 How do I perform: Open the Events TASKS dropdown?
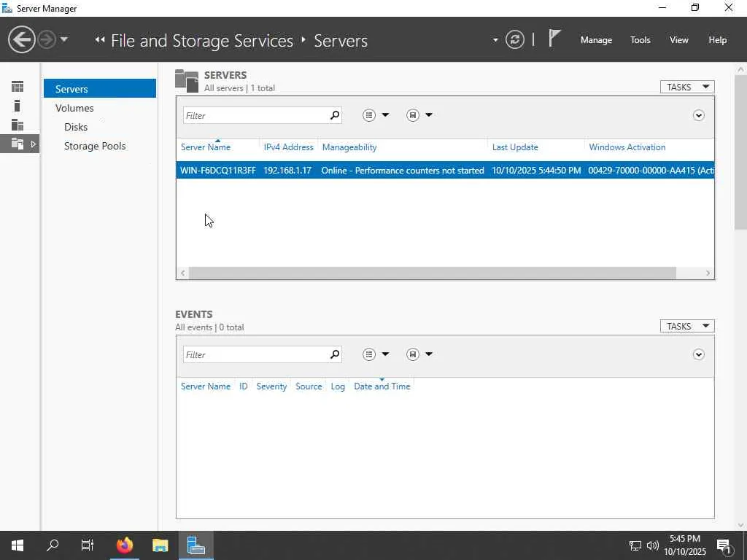[687, 326]
